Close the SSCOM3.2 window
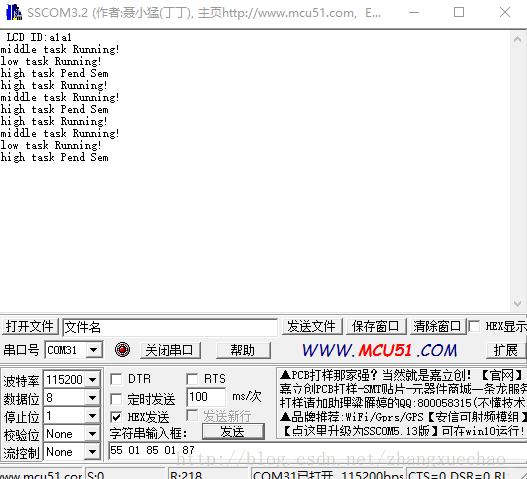Image resolution: width=527 pixels, height=479 pixels. pos(505,13)
